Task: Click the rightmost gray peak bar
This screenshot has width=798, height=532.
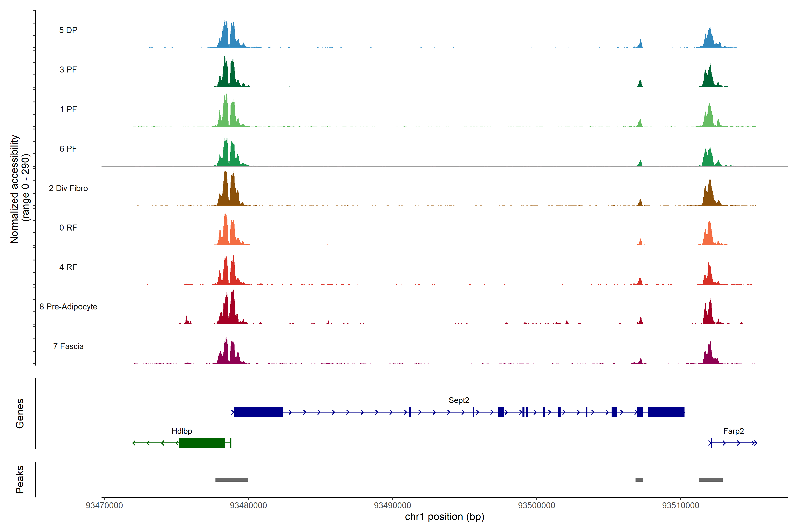Action: 710,480
